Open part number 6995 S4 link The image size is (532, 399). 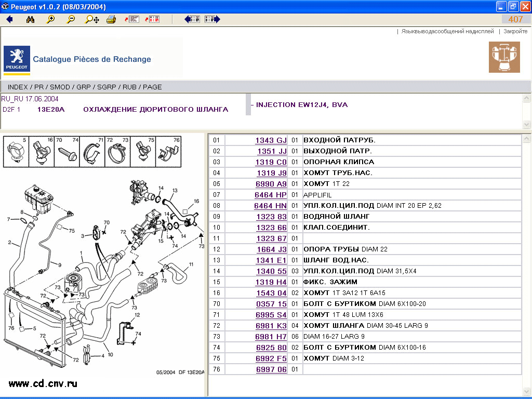pyautogui.click(x=271, y=315)
